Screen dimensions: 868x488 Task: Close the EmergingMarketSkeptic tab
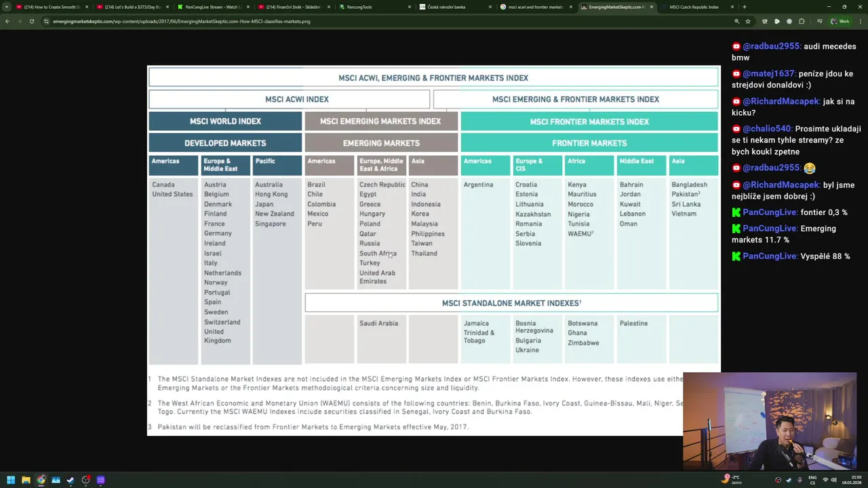652,7
